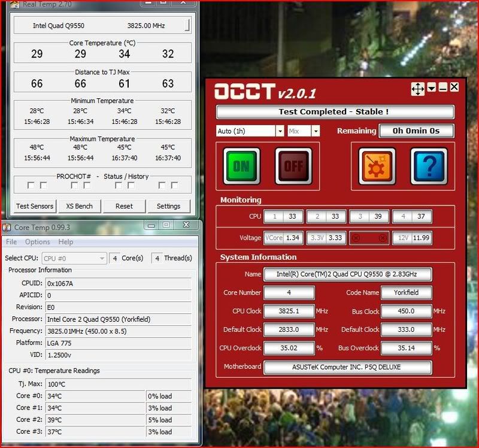Screen dimensions: 479x448
Task: Click the OCCT Core Number value 4
Action: (x=289, y=292)
